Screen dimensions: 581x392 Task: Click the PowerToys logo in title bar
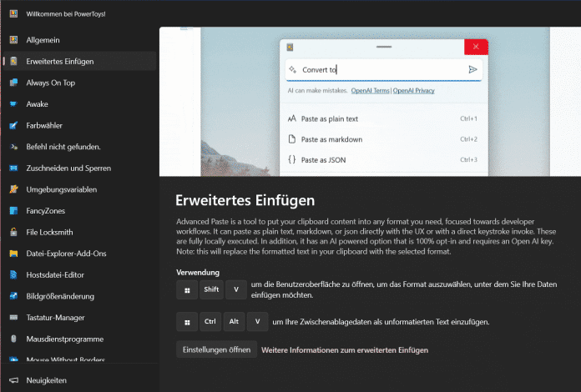coord(13,13)
